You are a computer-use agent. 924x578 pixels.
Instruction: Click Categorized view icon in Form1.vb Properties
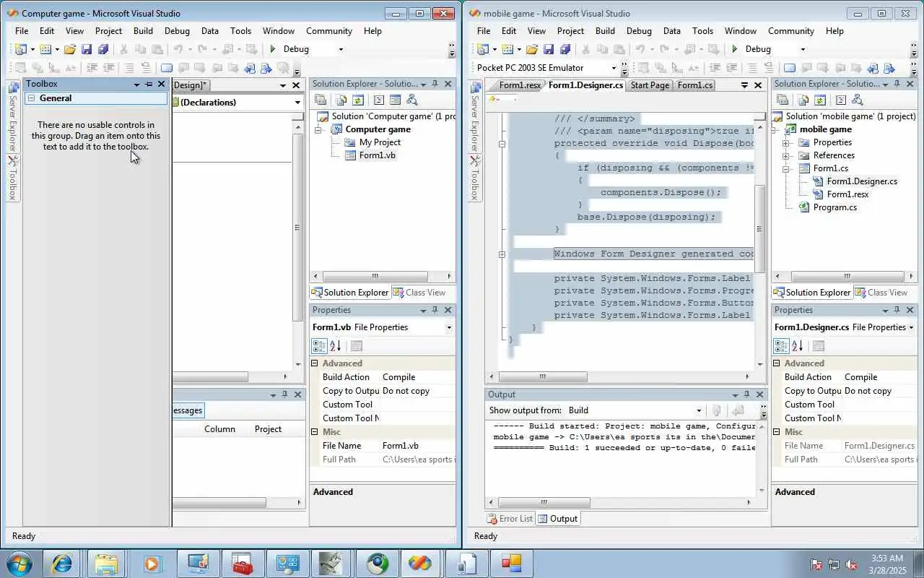[319, 346]
